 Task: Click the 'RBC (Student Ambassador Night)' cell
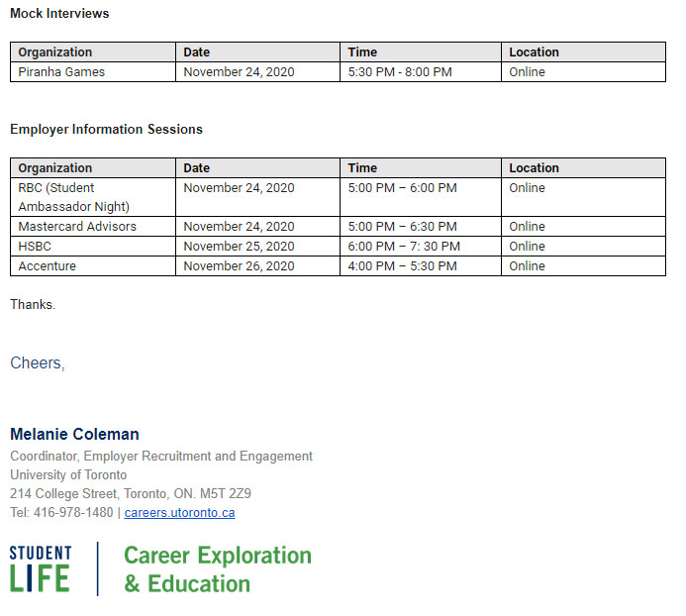pyautogui.click(x=93, y=197)
